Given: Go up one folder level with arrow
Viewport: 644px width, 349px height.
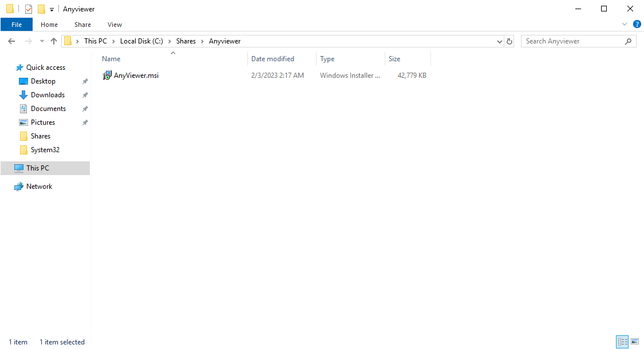Looking at the screenshot, I should 54,41.
